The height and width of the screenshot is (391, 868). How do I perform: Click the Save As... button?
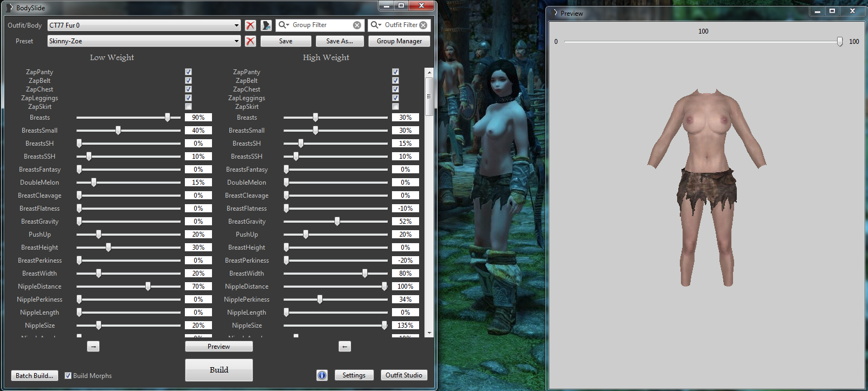[339, 41]
